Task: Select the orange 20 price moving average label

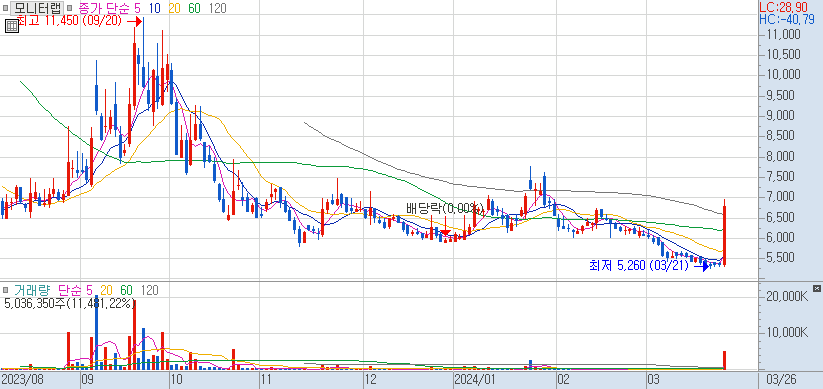Action: click(x=174, y=8)
